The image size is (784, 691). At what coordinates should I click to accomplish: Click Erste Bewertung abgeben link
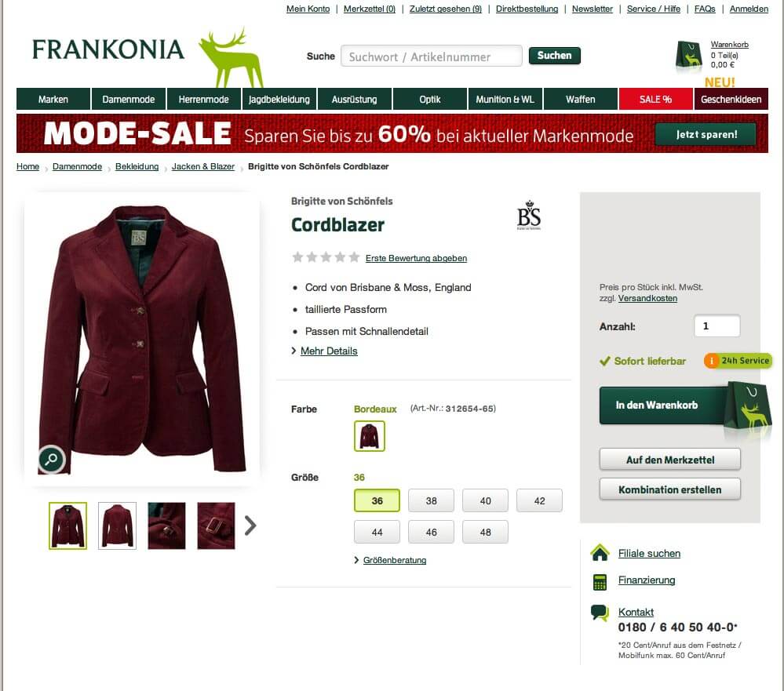click(416, 258)
